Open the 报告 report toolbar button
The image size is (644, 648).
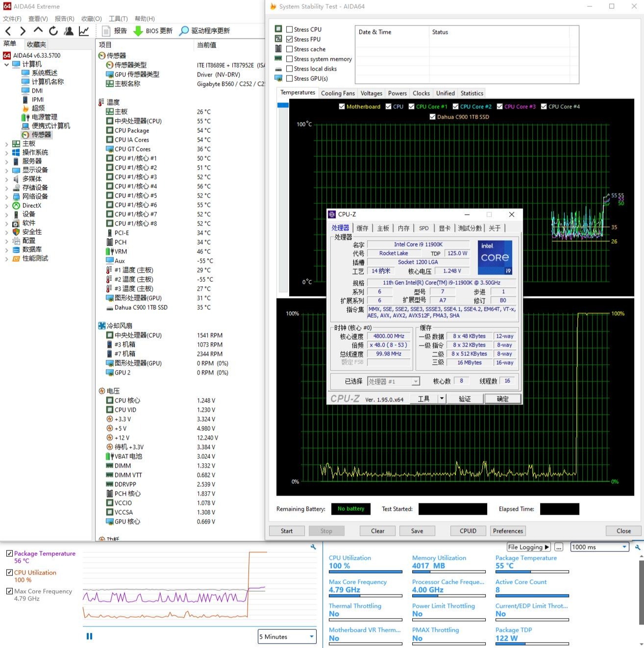(114, 31)
